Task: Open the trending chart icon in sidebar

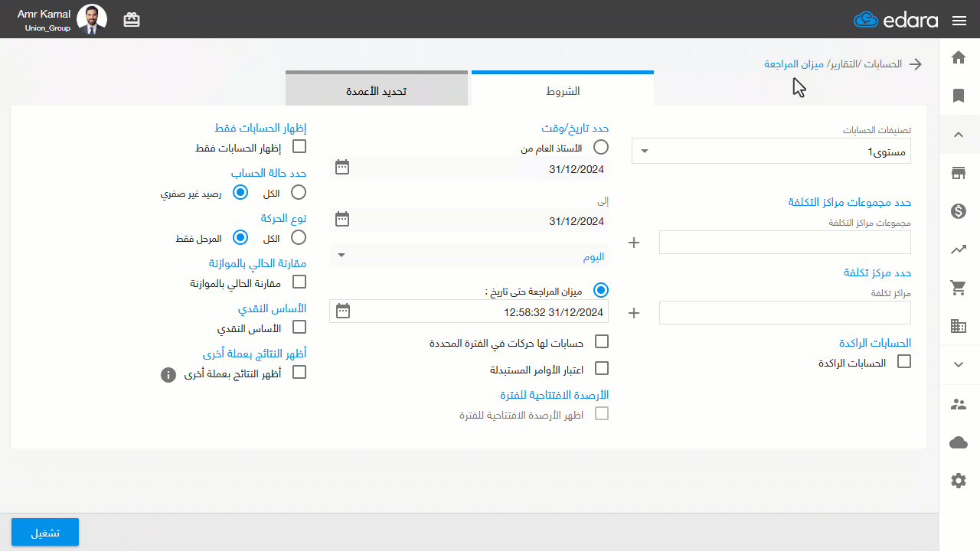Action: [959, 249]
